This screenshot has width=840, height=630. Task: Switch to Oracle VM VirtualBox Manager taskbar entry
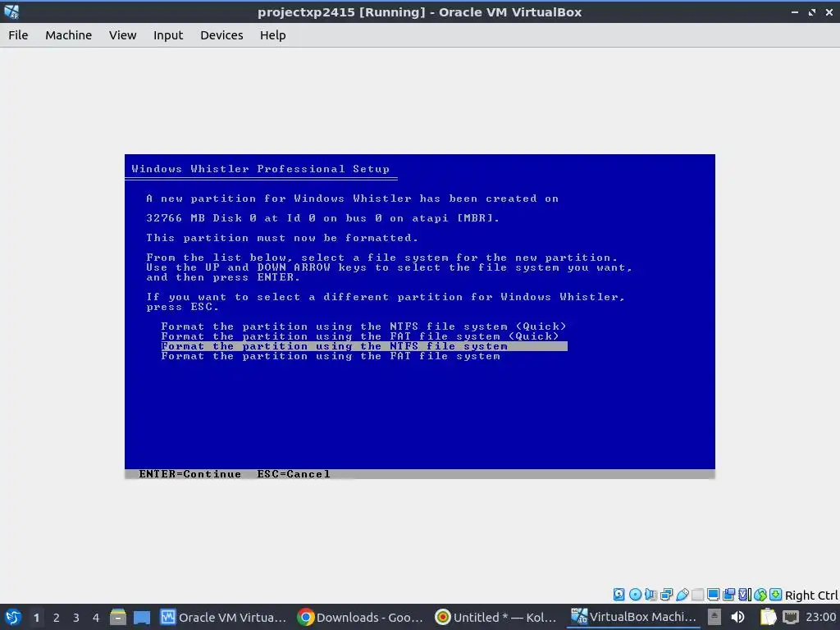223,617
